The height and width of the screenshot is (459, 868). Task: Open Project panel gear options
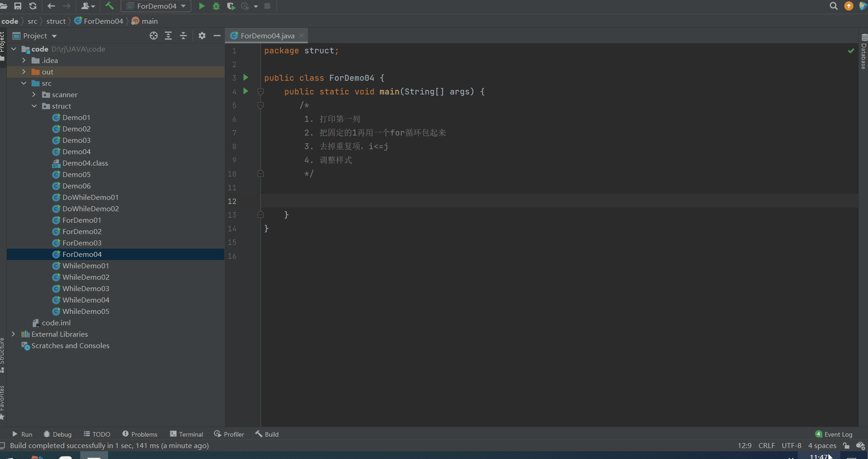pos(202,36)
